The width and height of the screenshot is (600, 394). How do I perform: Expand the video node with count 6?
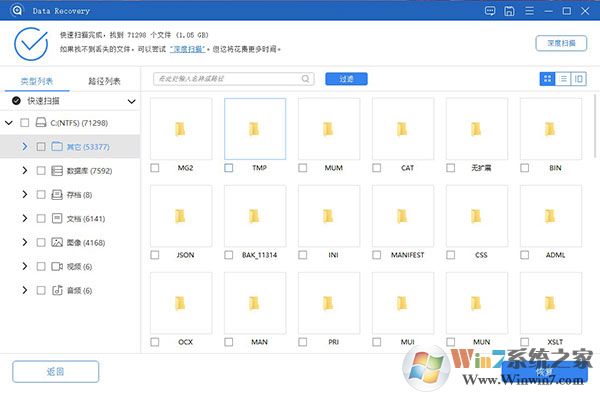point(25,266)
